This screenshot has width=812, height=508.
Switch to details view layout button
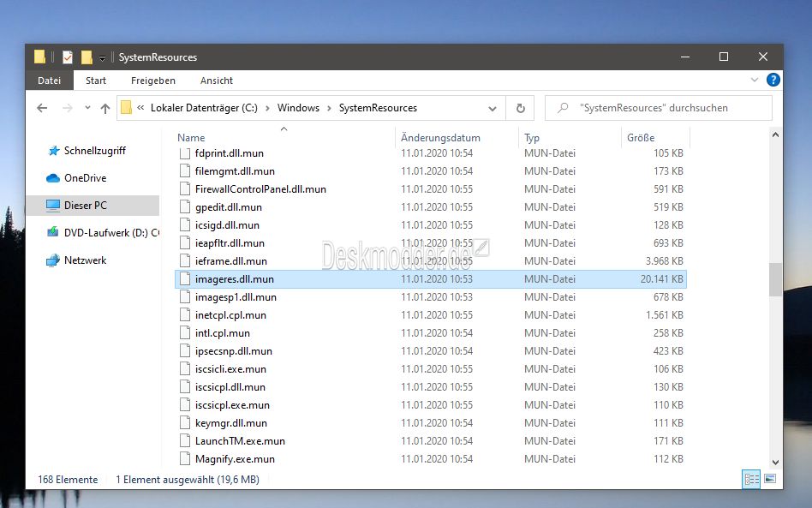(751, 479)
